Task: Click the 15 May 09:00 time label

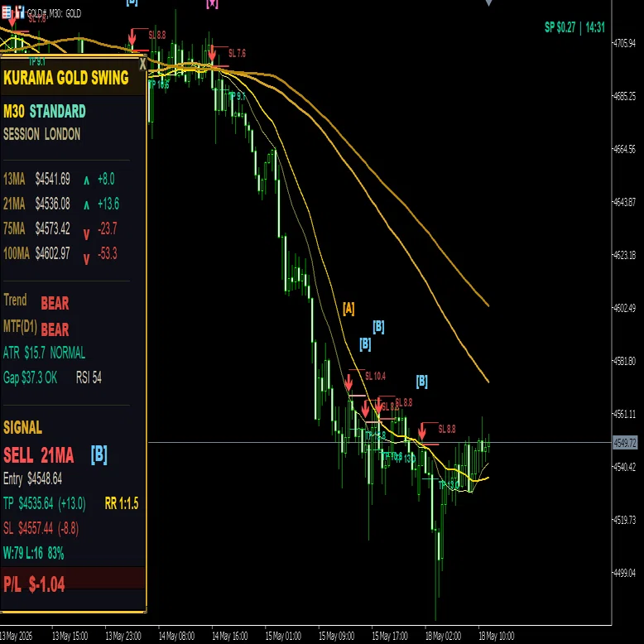Action: (x=336, y=637)
